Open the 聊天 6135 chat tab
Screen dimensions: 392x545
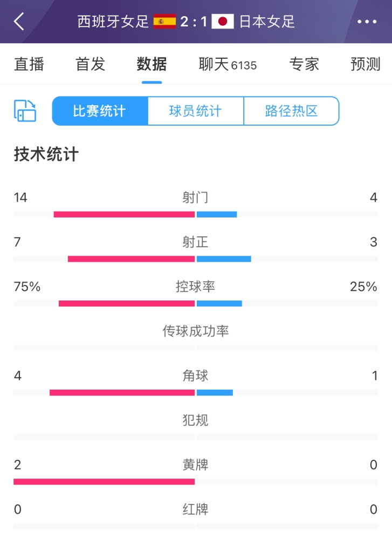point(228,64)
